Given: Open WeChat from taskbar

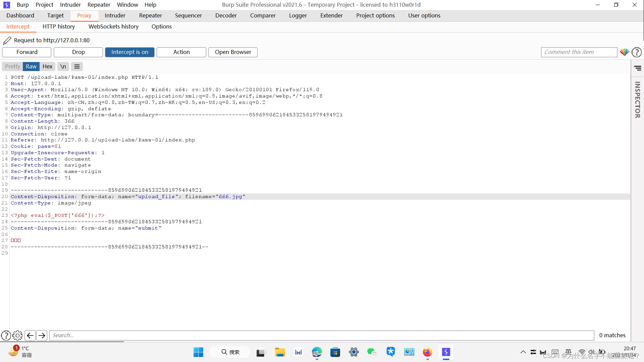Looking at the screenshot, I should point(372,352).
